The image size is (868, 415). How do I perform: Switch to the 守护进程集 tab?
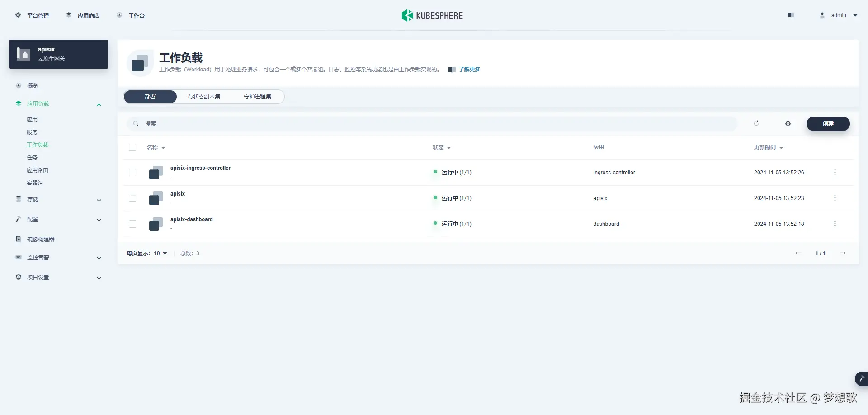coord(258,97)
